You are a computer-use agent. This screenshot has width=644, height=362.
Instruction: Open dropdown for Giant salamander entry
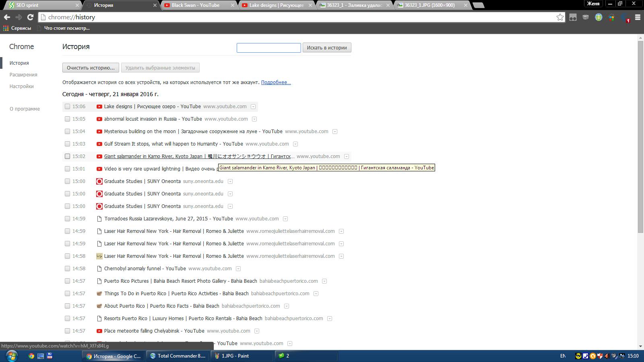347,156
